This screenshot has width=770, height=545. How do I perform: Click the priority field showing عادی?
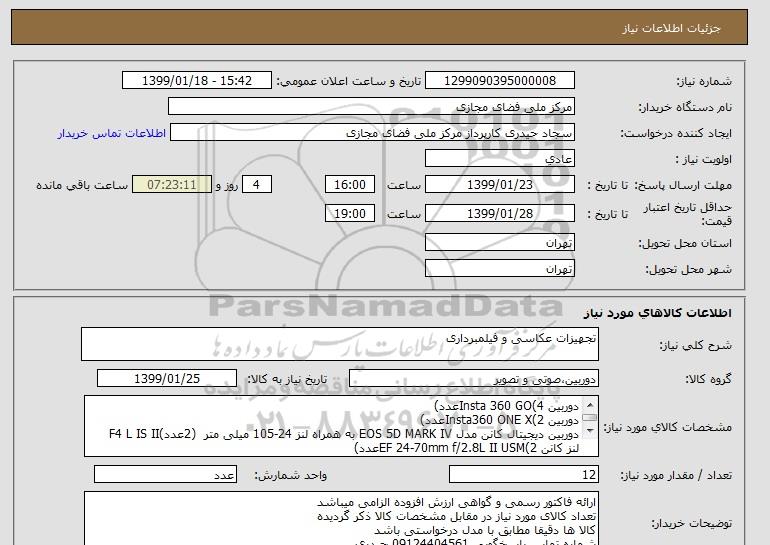(x=499, y=159)
